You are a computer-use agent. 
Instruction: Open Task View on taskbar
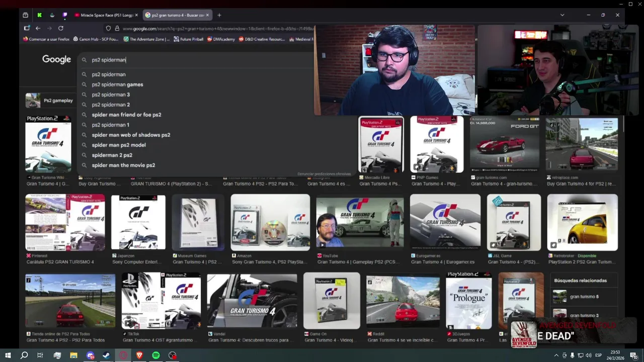40,355
